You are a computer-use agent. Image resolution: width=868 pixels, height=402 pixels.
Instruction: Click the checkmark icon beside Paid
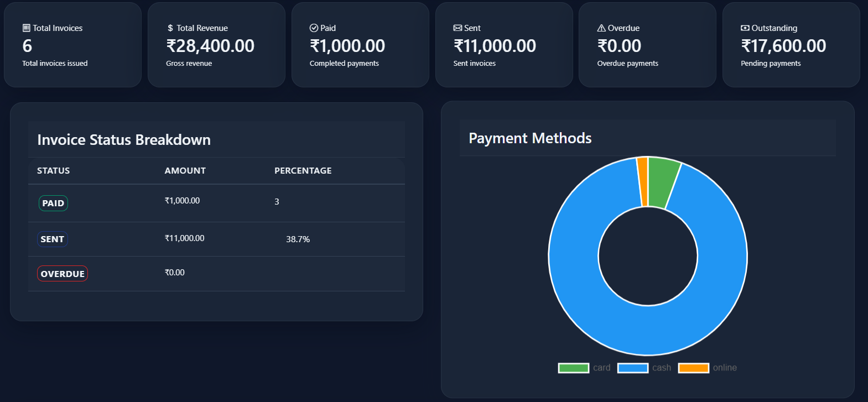coord(314,28)
